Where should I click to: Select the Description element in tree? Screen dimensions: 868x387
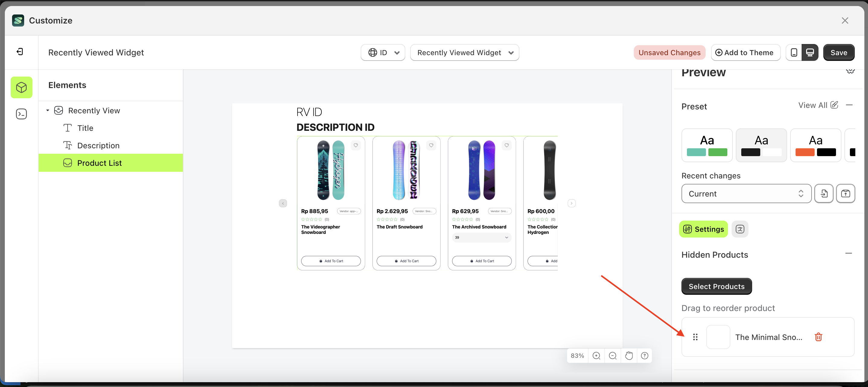pyautogui.click(x=98, y=145)
